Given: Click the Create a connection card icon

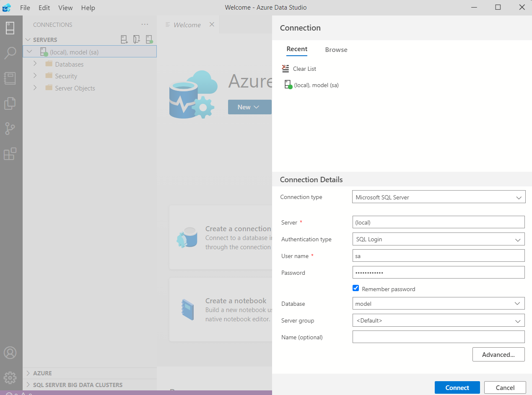Looking at the screenshot, I should pyautogui.click(x=187, y=238).
